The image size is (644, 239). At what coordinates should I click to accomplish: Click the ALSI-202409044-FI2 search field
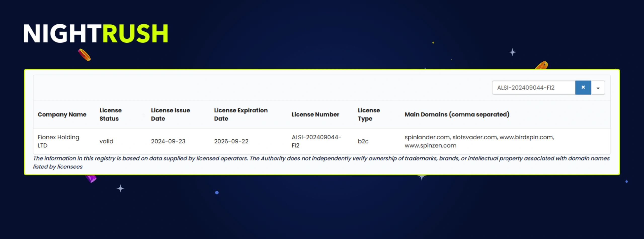[534, 88]
